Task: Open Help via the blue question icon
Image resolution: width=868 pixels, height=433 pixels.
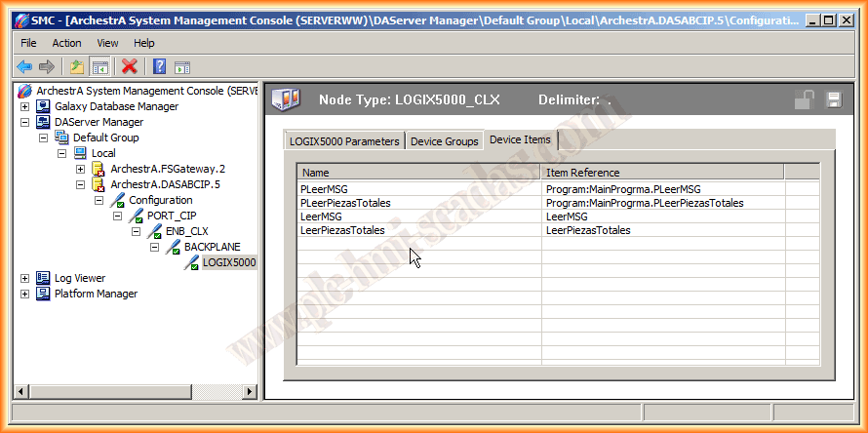Action: pos(159,66)
